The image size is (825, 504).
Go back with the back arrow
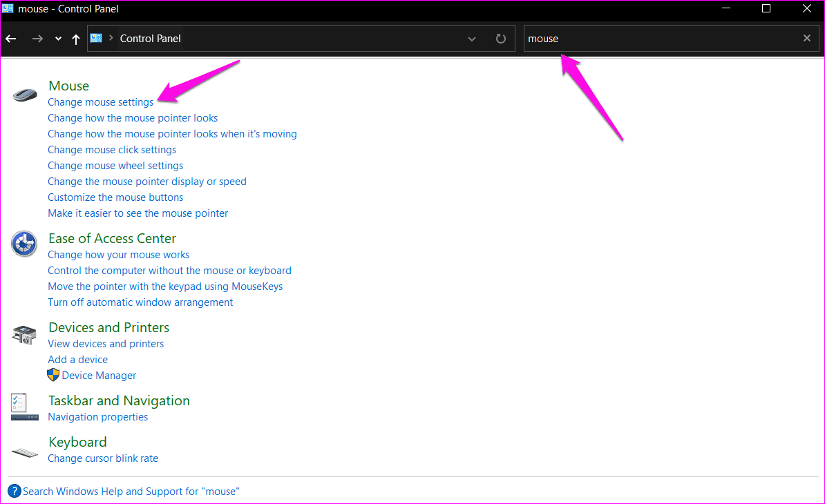coord(10,39)
